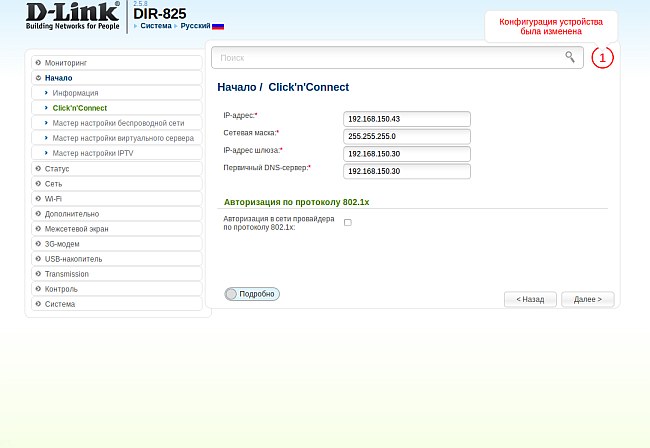Toggle the Подробно detailed view switch

(x=252, y=294)
